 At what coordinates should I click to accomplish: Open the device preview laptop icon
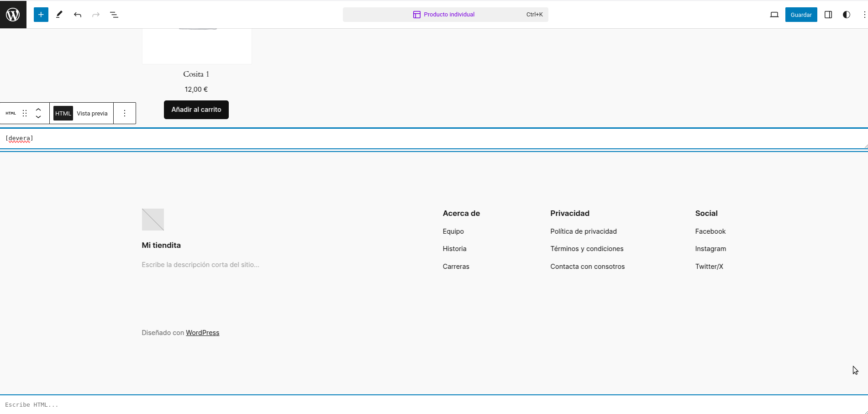[x=774, y=14]
